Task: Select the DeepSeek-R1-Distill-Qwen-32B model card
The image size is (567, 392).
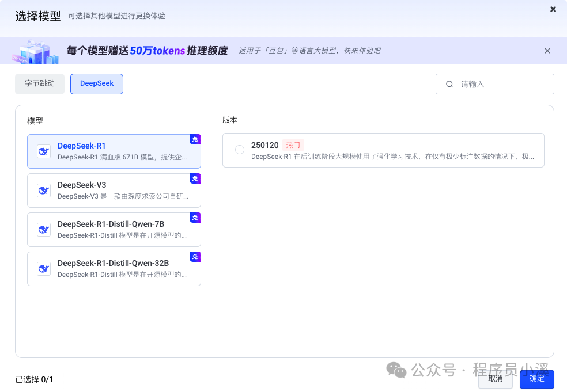Action: [x=114, y=268]
